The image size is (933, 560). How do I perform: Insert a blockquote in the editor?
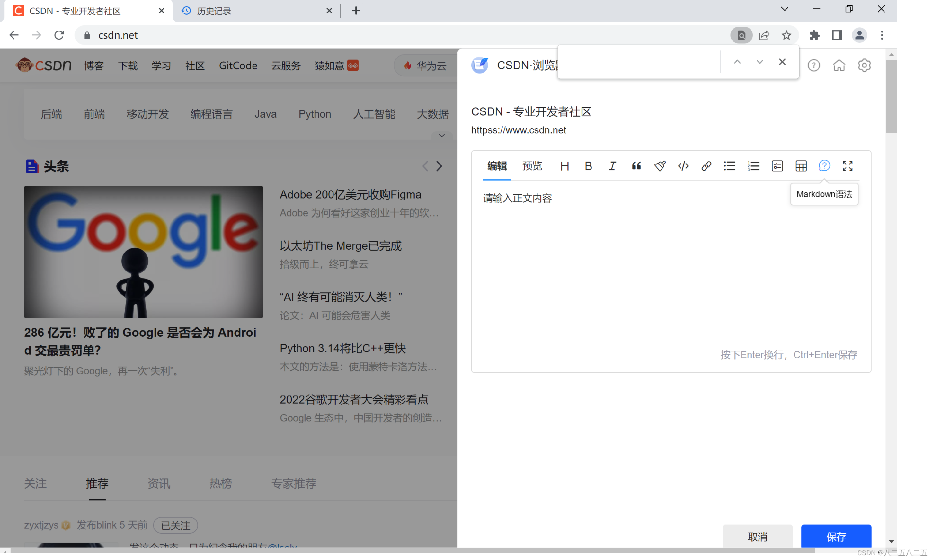point(636,166)
